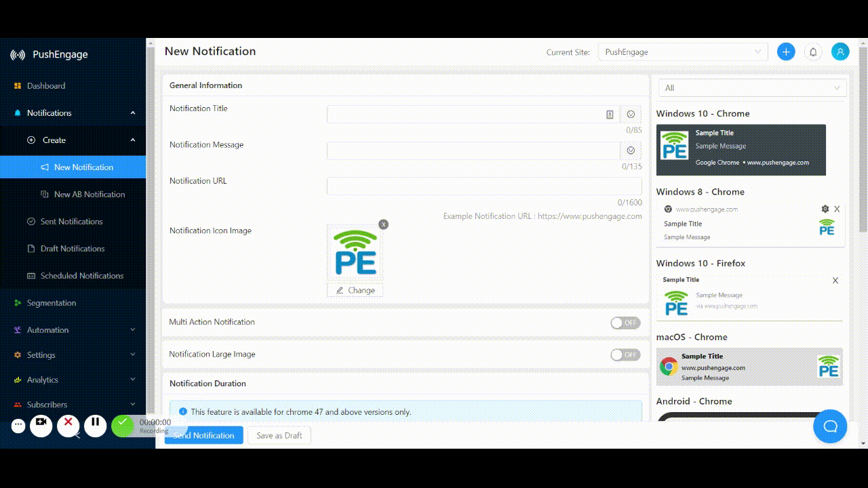This screenshot has width=868, height=488.
Task: Remove the notification icon image
Action: coord(383,224)
